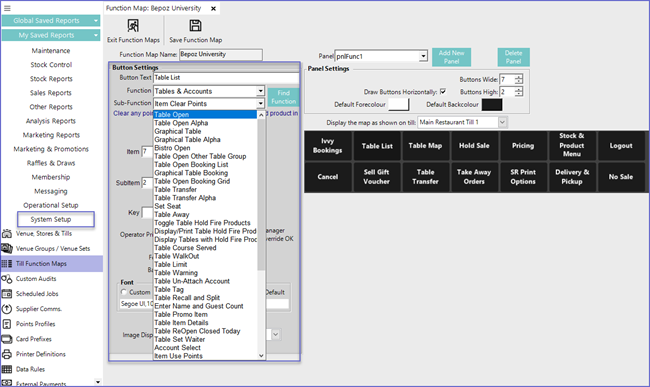The image size is (650, 387).
Task: Select Membership menu item
Action: pos(51,177)
